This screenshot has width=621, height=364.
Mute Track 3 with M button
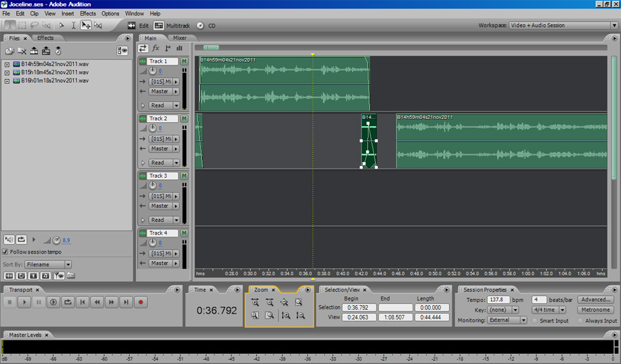point(184,176)
